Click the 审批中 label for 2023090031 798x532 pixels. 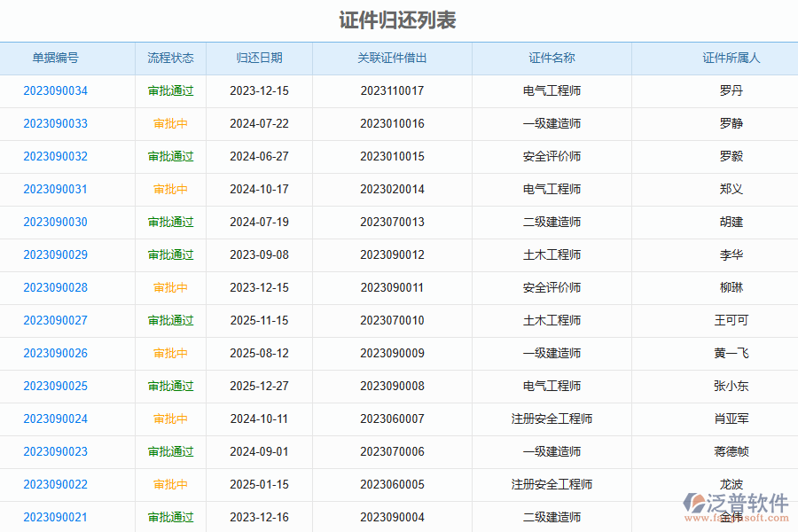[x=170, y=189]
